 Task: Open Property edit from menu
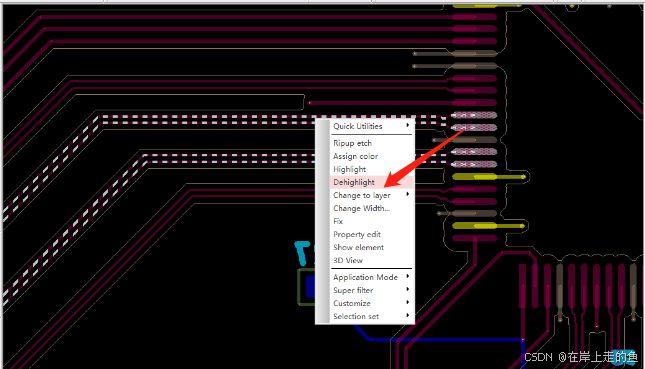371,234
